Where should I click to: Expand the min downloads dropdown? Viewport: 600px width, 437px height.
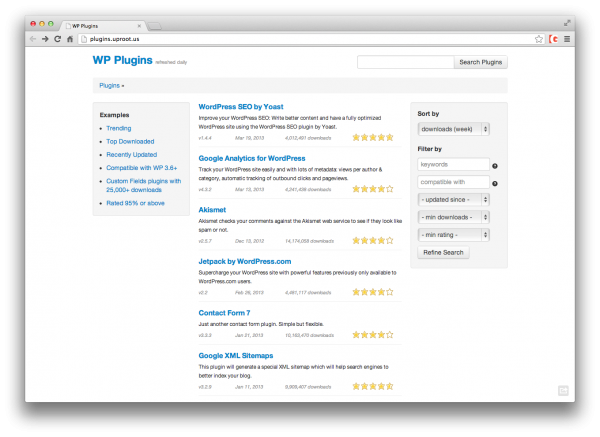[453, 217]
